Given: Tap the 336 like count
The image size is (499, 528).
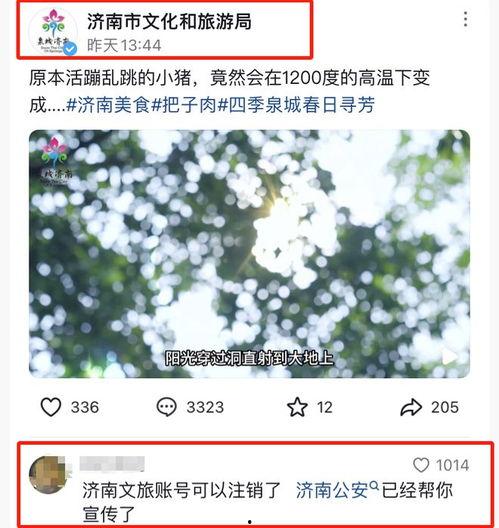Looking at the screenshot, I should (x=85, y=407).
